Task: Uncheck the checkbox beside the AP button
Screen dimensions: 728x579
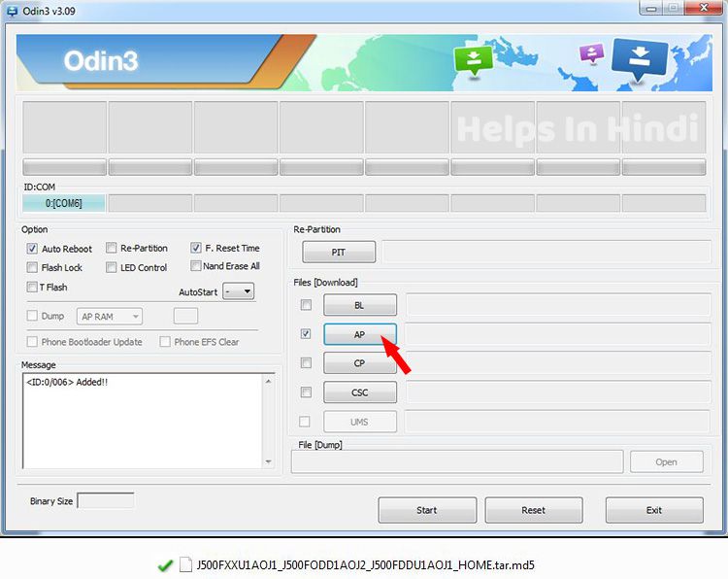Action: 306,333
